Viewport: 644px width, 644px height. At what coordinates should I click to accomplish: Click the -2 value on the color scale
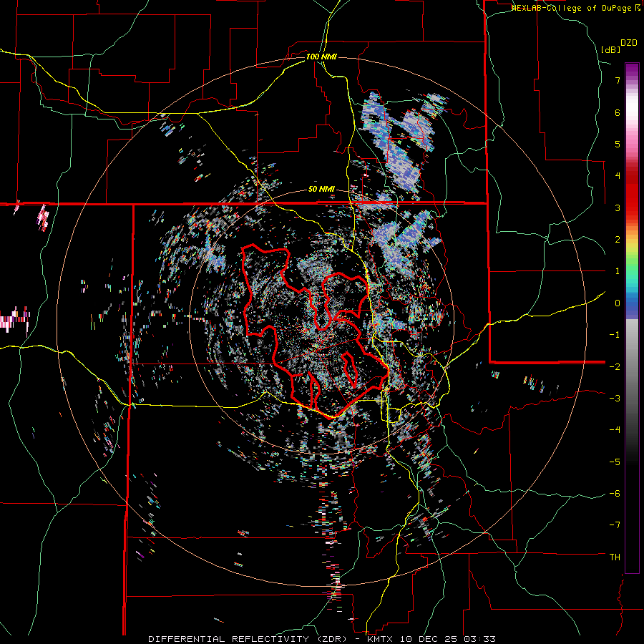615,367
